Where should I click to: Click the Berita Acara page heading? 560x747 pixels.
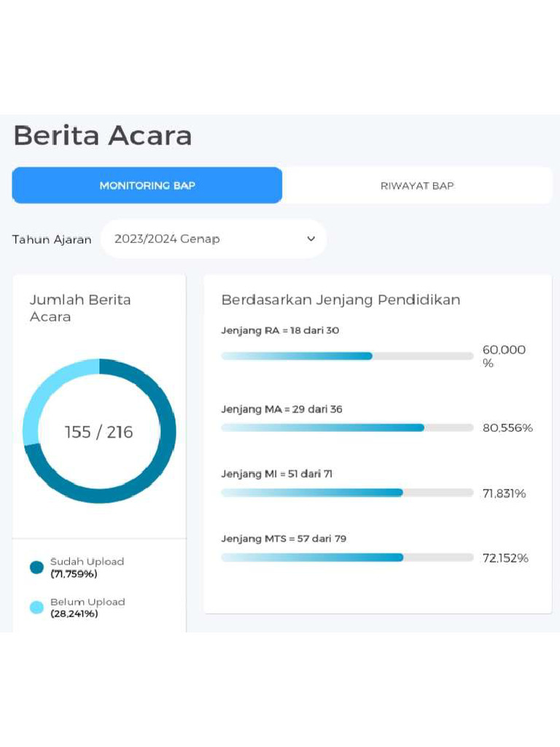tap(103, 136)
